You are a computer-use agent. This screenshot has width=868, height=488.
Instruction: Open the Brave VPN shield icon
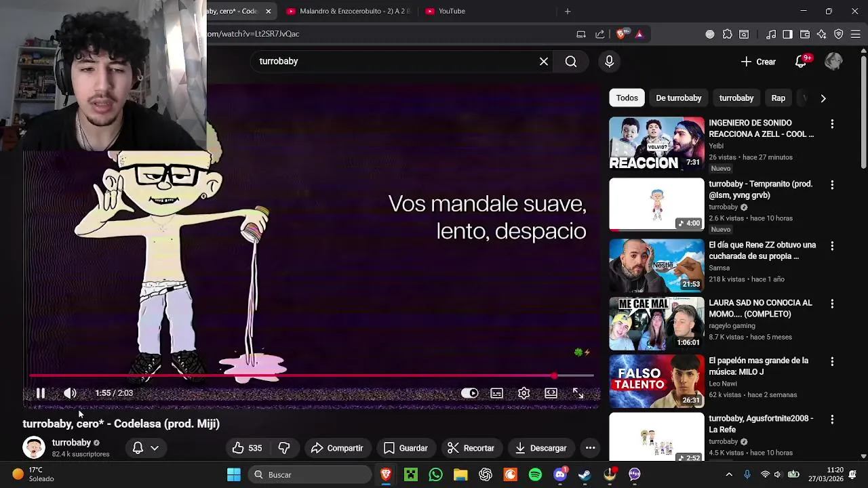click(x=839, y=34)
